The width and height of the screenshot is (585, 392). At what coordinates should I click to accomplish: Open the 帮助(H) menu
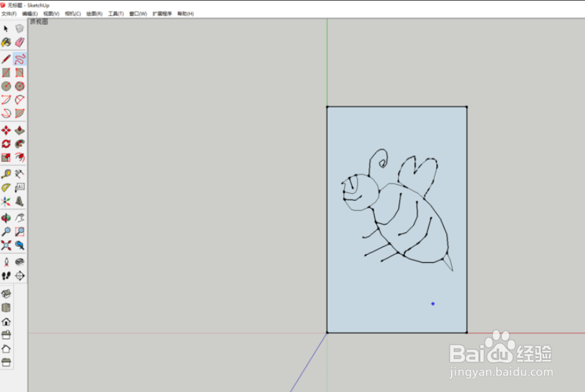click(x=186, y=14)
